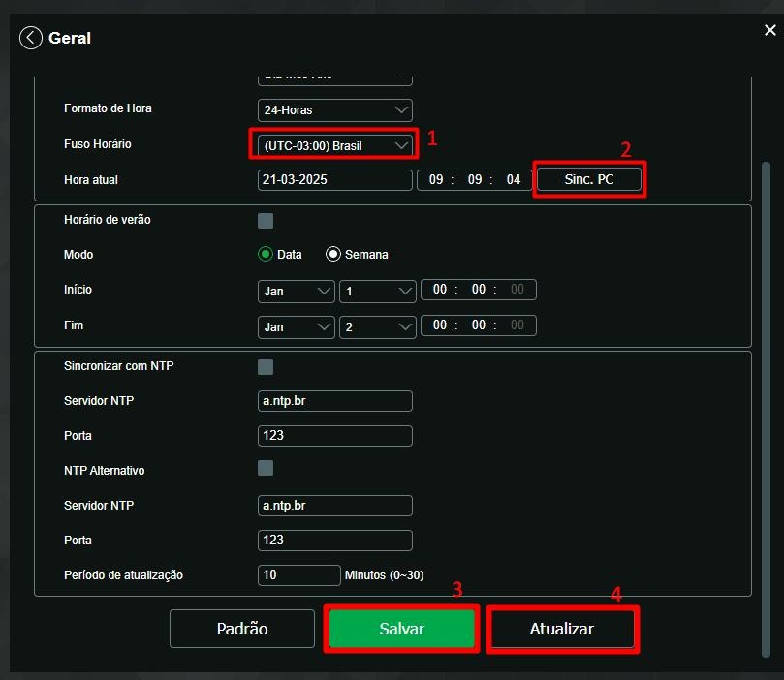Enable Sincronizar com NTP checkbox
The width and height of the screenshot is (784, 680).
pos(266,367)
